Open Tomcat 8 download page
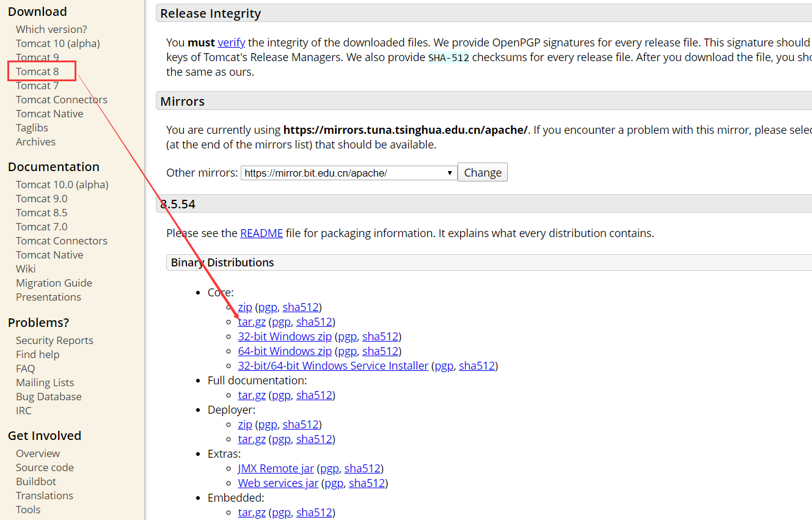The image size is (812, 520). pyautogui.click(x=37, y=71)
